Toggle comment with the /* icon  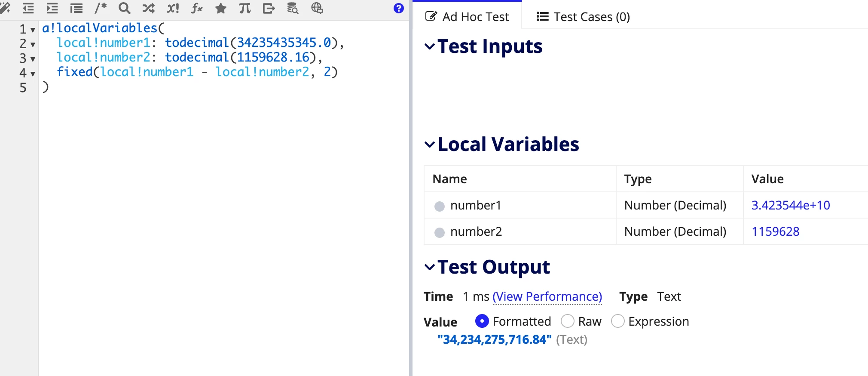click(101, 8)
